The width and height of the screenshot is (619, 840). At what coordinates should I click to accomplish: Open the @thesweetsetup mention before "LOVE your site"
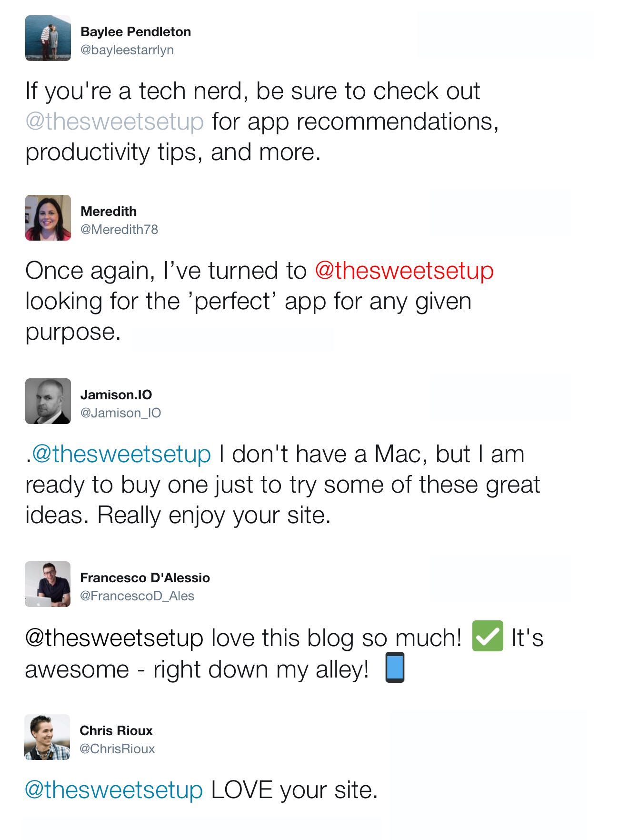(x=114, y=789)
